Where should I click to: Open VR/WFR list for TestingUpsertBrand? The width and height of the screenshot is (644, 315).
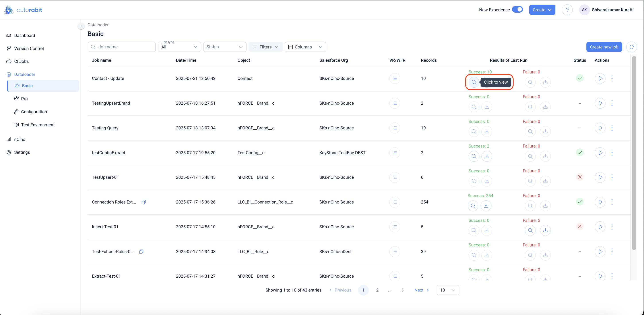[x=394, y=103]
